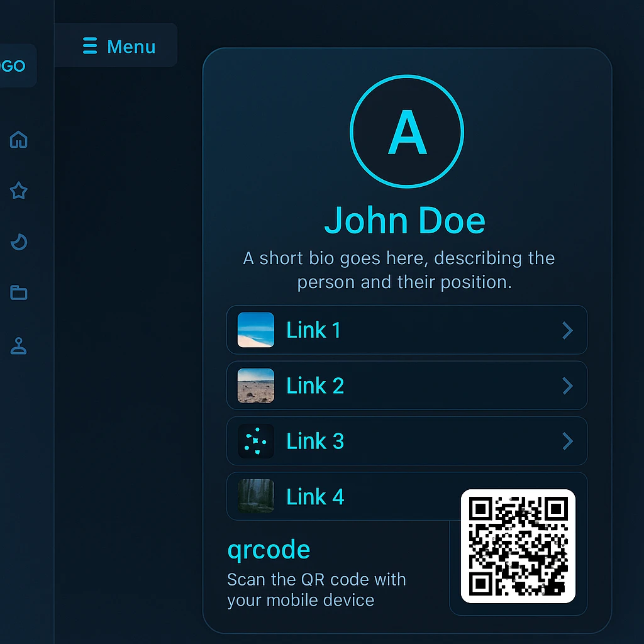Expand Link 3 using its chevron arrow
The height and width of the screenshot is (644, 644).
pos(567,441)
